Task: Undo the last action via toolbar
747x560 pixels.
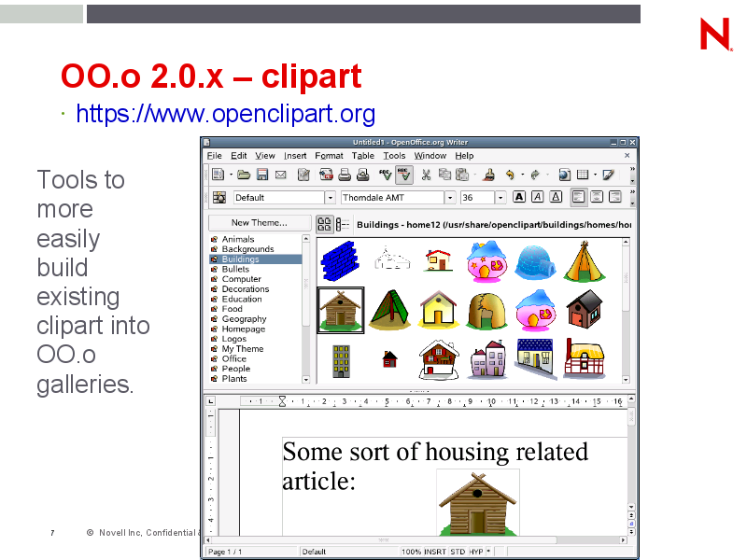Action: [510, 175]
